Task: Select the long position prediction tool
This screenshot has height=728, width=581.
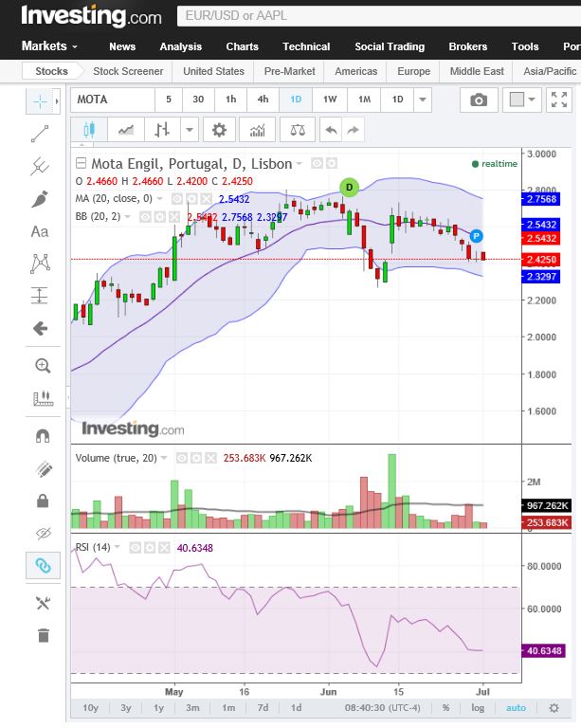Action: point(40,296)
